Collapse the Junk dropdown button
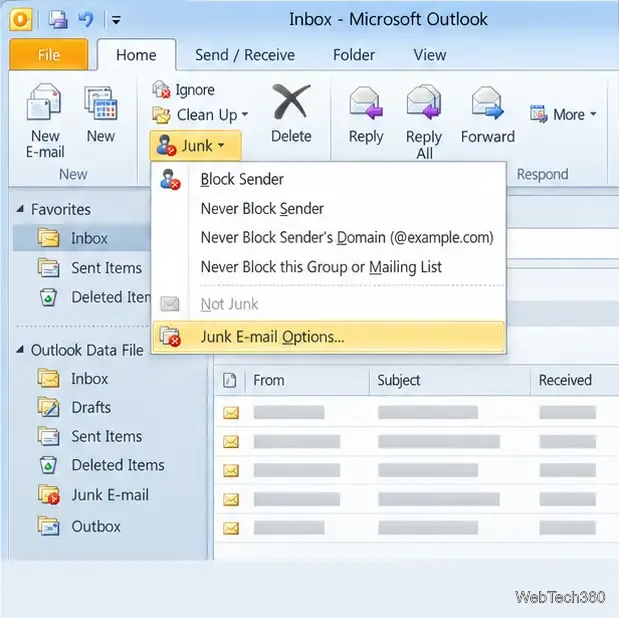The width and height of the screenshot is (619, 618). point(195,145)
